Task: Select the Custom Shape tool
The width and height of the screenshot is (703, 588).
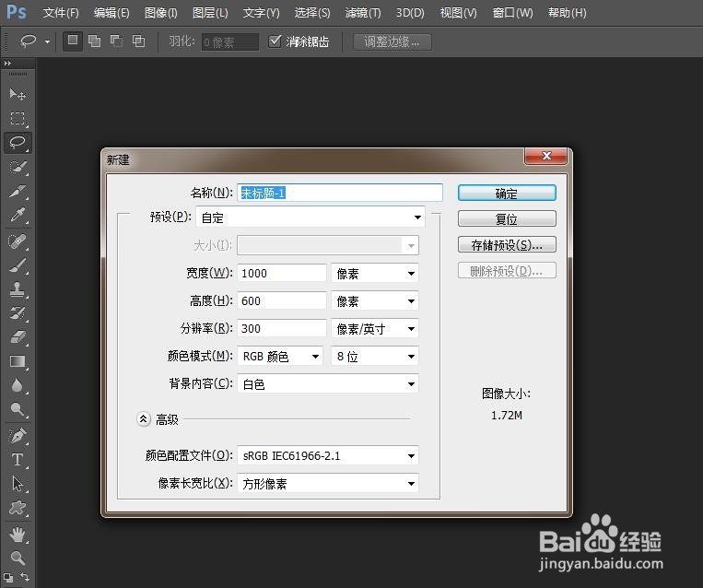Action: pyautogui.click(x=18, y=508)
